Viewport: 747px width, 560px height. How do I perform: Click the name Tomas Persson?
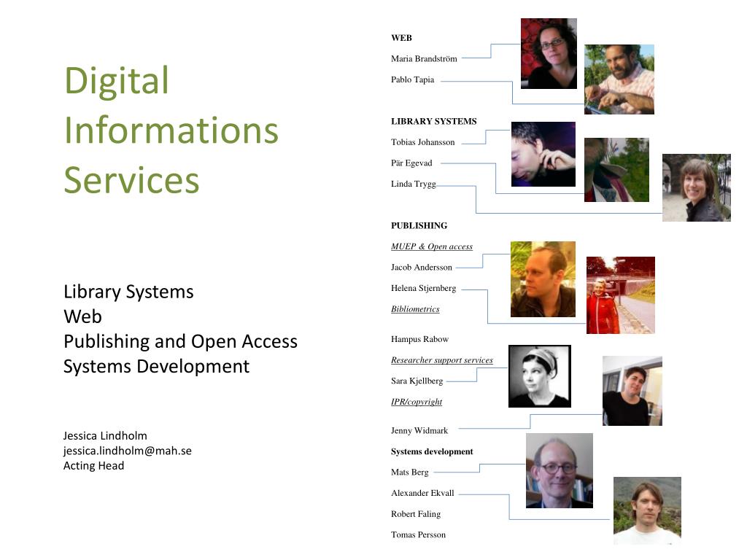[418, 534]
